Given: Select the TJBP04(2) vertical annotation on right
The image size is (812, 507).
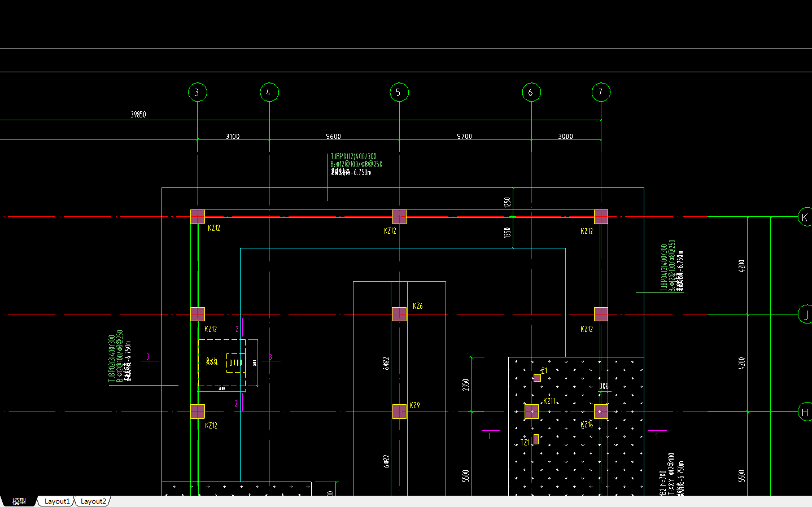Looking at the screenshot, I should tap(663, 268).
